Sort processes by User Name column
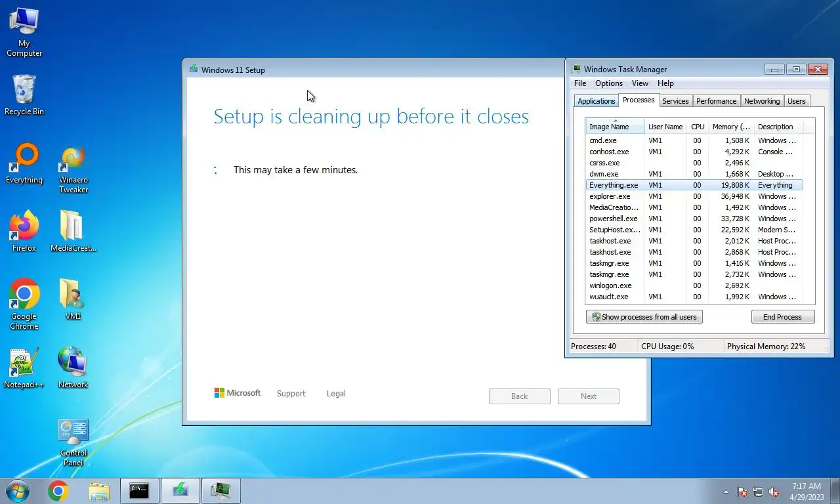This screenshot has width=840, height=504. [665, 127]
